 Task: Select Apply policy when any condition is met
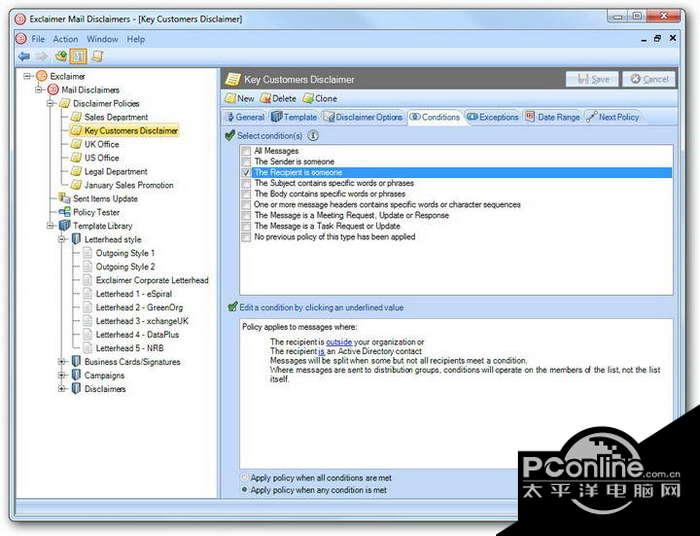point(244,490)
